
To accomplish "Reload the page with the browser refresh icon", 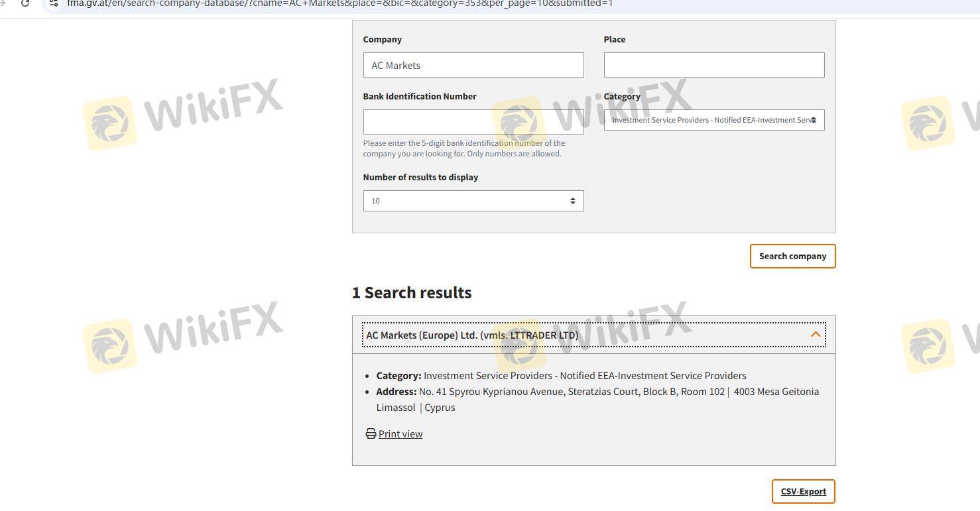I will coord(25,3).
